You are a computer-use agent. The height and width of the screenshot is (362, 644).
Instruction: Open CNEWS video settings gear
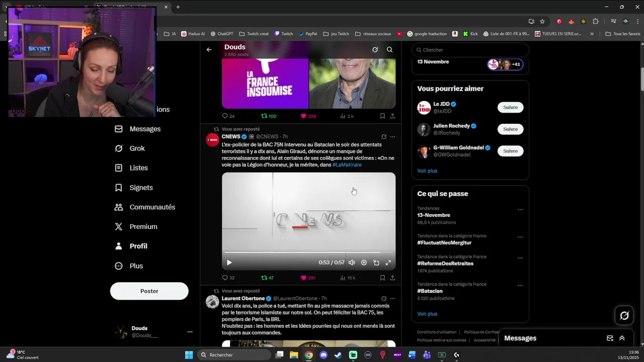point(364,262)
